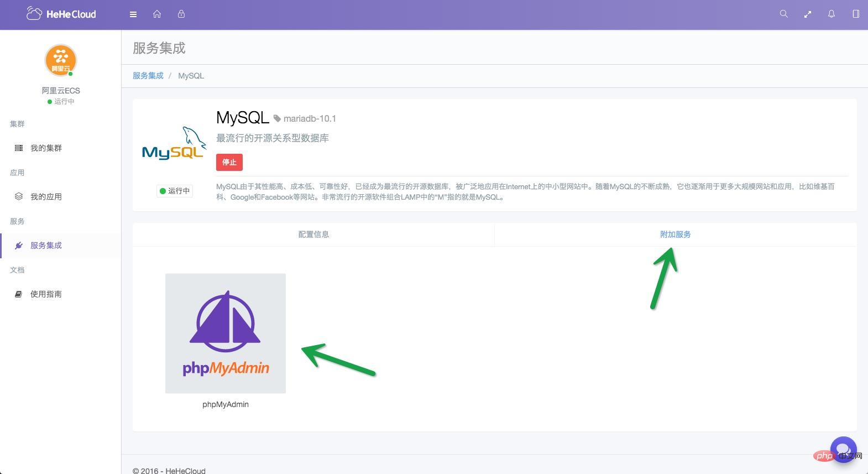Open the floating chat bubble button

tap(843, 449)
